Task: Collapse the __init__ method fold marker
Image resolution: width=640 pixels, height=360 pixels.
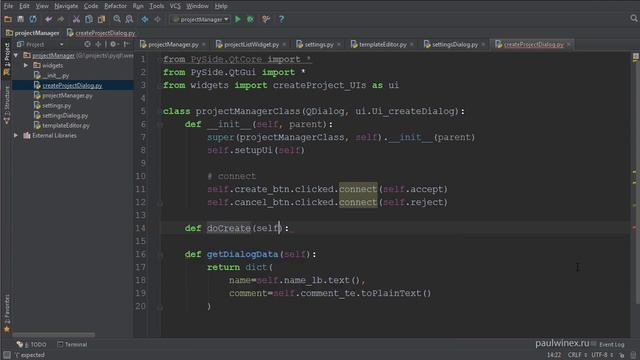Action: [x=160, y=124]
